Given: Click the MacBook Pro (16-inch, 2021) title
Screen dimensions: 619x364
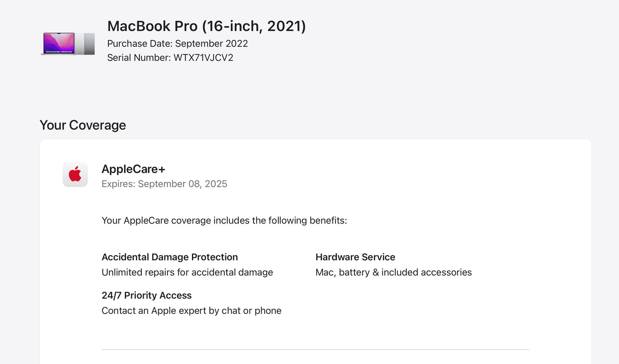Looking at the screenshot, I should click(206, 26).
